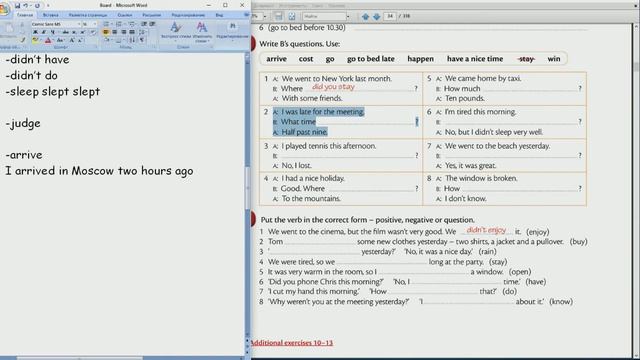Open the find box dropdown arrow in the PDF viewer
Viewport: 640px width, 360px height.
[348, 16]
